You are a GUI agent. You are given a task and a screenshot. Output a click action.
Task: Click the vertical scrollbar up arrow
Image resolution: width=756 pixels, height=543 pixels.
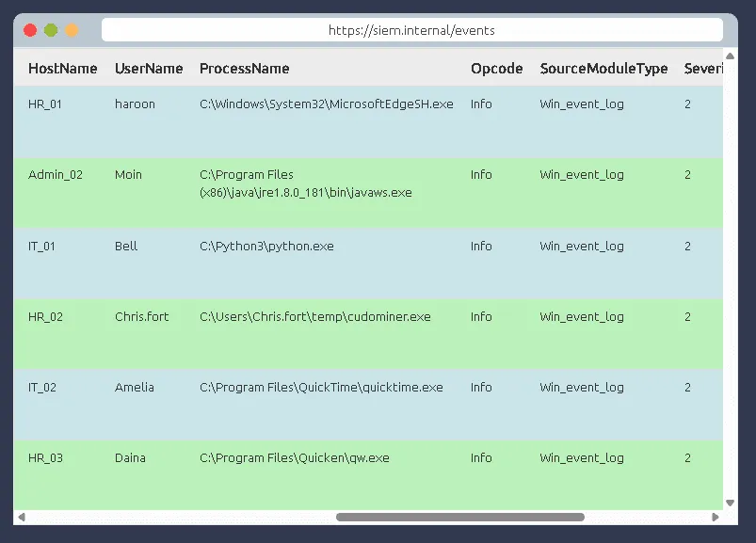coord(730,58)
